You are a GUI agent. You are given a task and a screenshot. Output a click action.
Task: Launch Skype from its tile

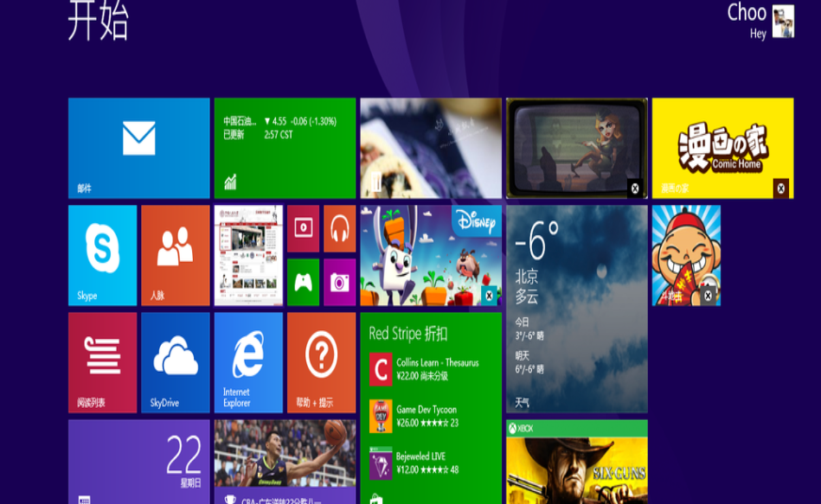(103, 255)
